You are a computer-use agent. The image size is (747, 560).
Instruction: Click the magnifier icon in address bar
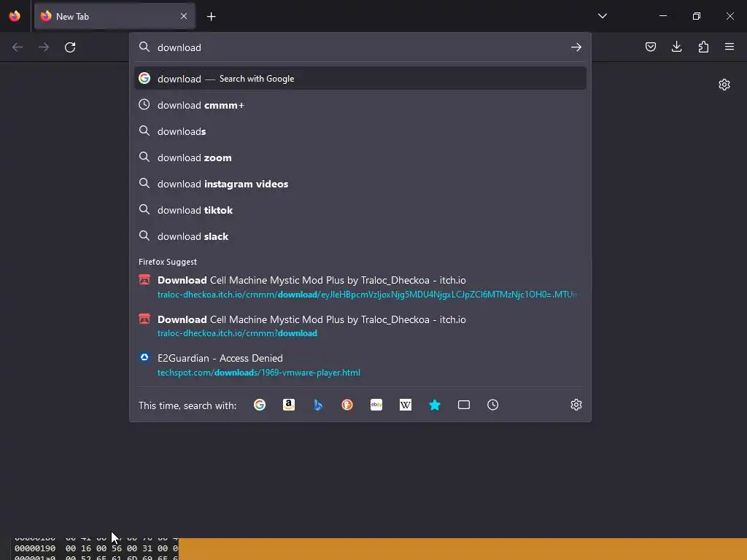point(144,47)
